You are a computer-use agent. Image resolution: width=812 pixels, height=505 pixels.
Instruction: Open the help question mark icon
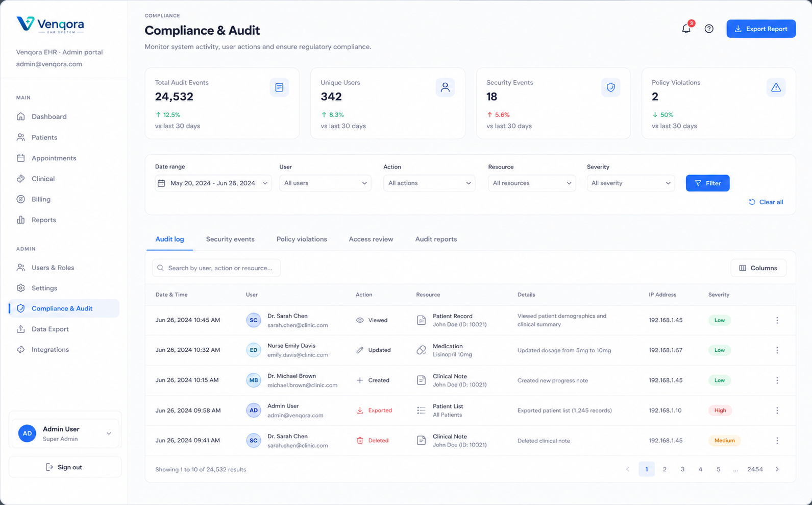(x=709, y=29)
